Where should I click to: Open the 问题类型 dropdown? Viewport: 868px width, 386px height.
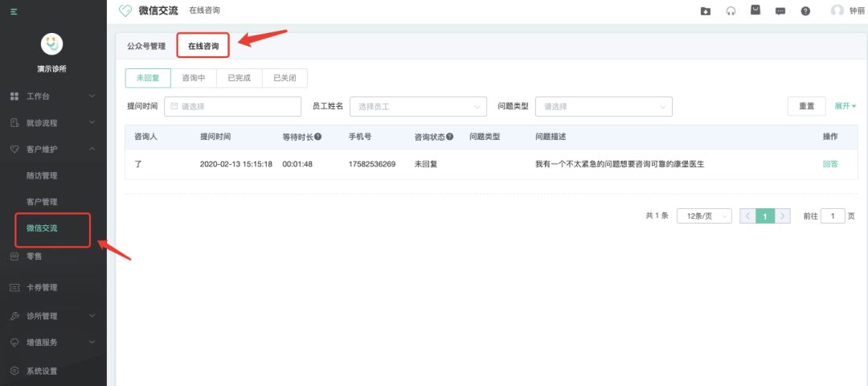click(604, 106)
